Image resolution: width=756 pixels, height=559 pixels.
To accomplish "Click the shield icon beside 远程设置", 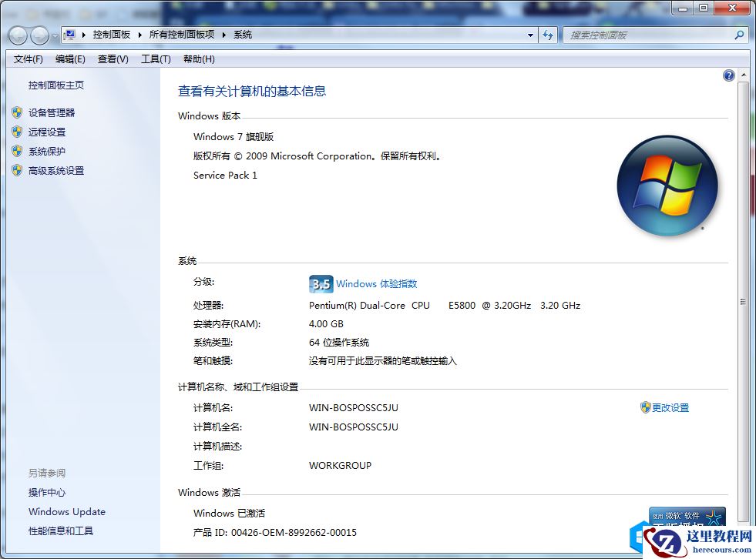I will (17, 132).
